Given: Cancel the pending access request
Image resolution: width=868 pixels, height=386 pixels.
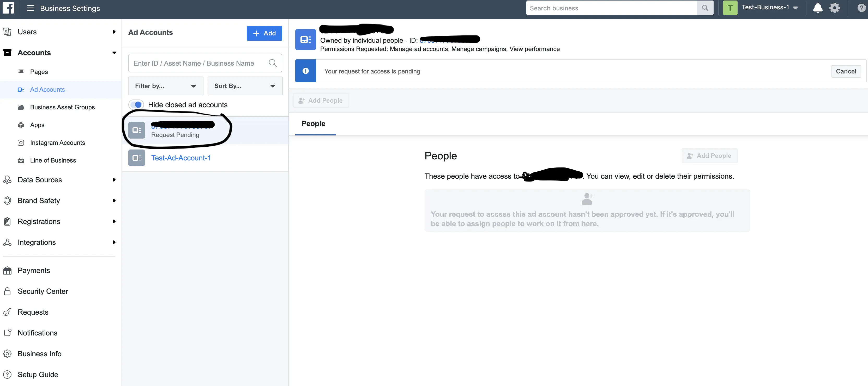Looking at the screenshot, I should [846, 71].
